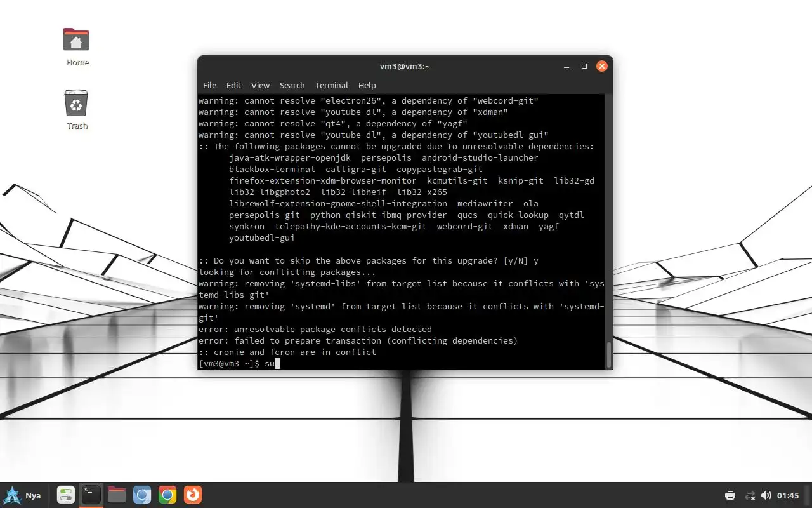The width and height of the screenshot is (812, 508).
Task: Close the terminal window
Action: (602, 66)
